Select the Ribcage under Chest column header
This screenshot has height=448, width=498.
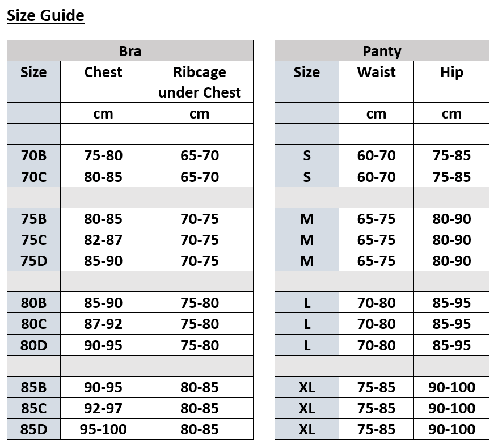click(199, 82)
